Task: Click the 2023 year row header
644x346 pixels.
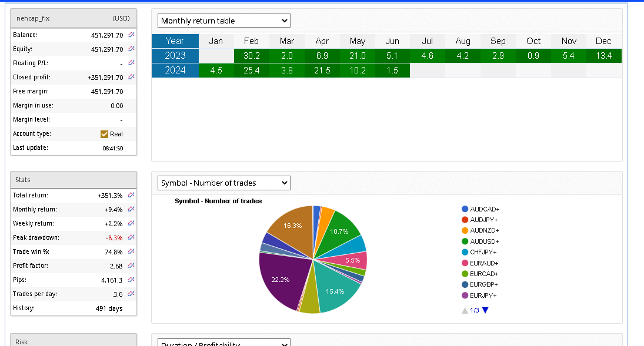Action: point(175,56)
